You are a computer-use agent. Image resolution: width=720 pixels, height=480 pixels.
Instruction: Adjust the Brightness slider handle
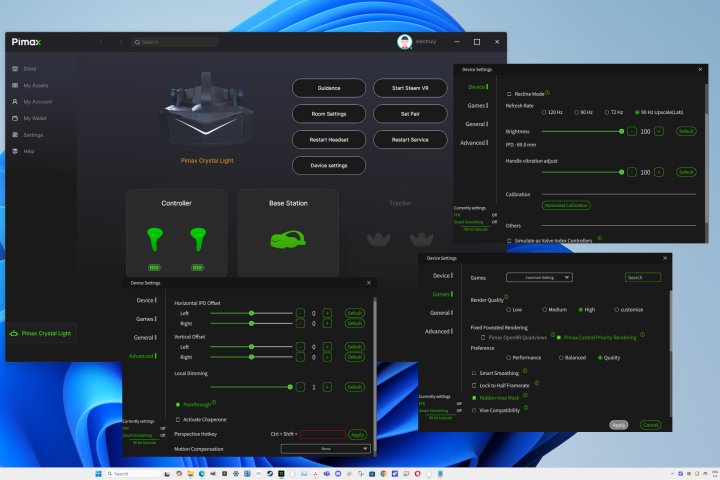coord(621,132)
